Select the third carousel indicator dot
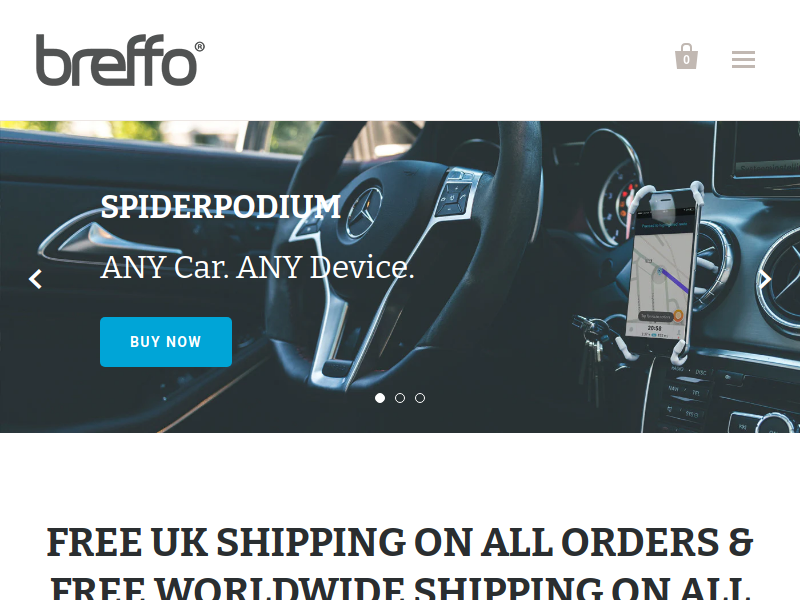The height and width of the screenshot is (600, 800). (420, 398)
